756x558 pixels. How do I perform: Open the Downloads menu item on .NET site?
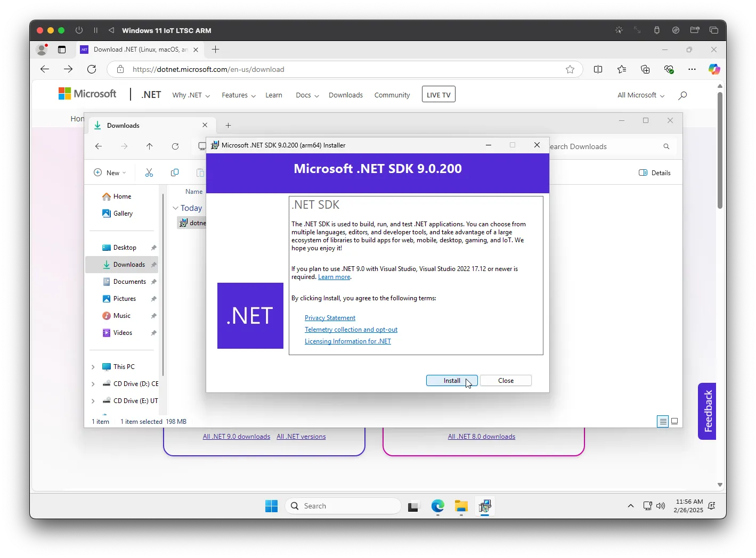coord(345,95)
